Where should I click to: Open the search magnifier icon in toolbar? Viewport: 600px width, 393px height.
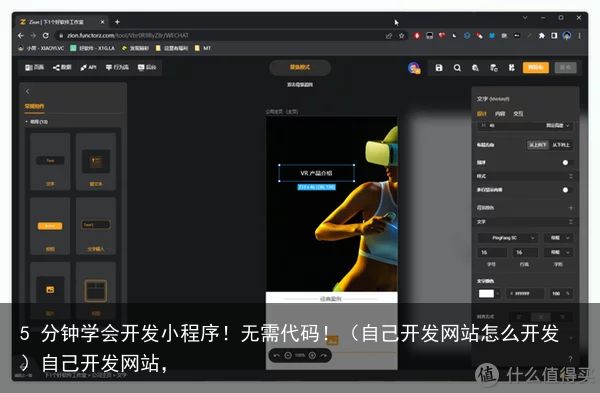457,68
